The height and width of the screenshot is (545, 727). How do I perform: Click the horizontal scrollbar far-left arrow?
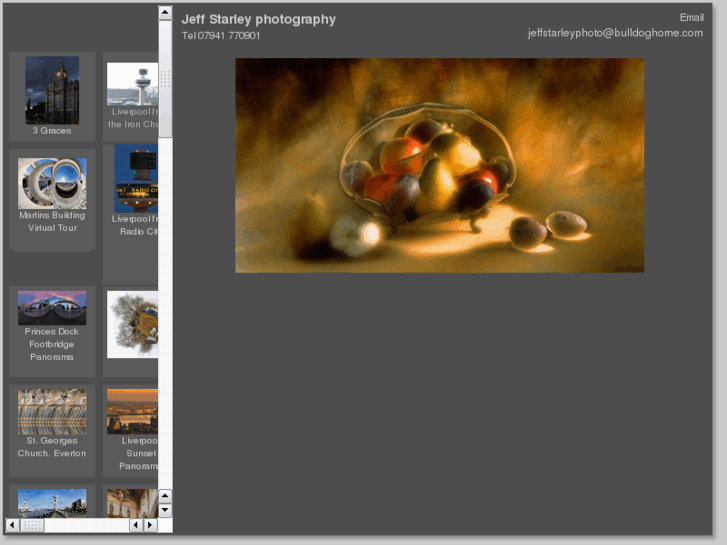click(x=12, y=525)
